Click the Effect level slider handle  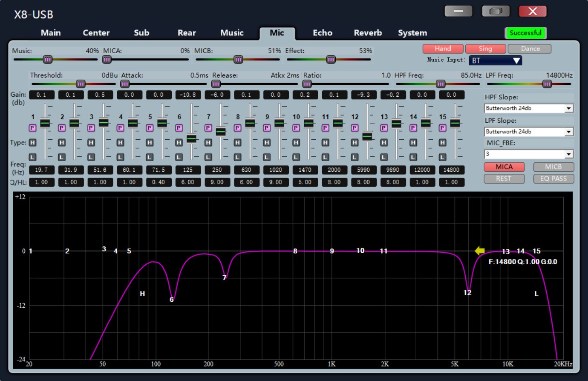click(x=331, y=60)
